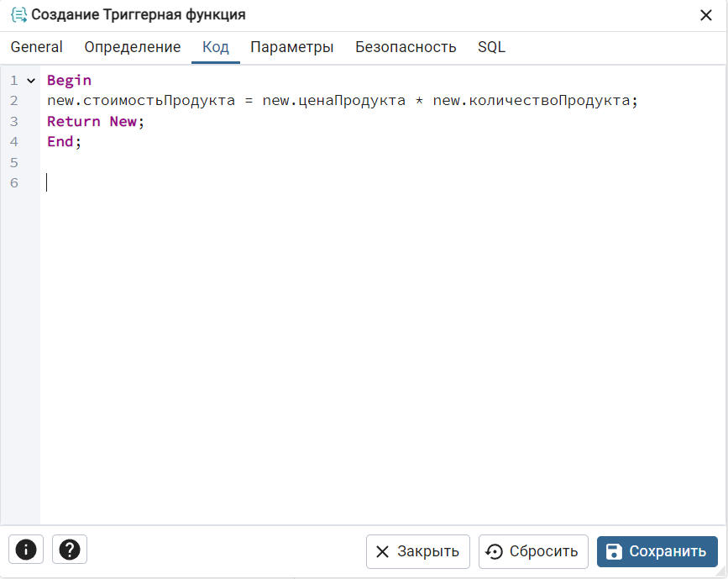Click the trigger function icon in title
This screenshot has width=728, height=579.
(18, 15)
